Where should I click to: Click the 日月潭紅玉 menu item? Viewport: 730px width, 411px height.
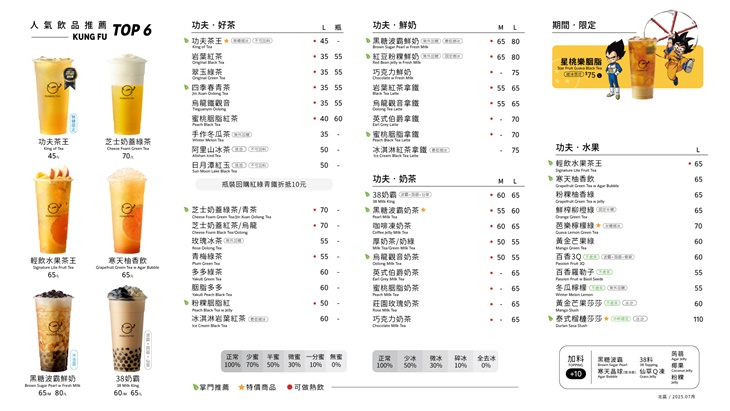211,165
